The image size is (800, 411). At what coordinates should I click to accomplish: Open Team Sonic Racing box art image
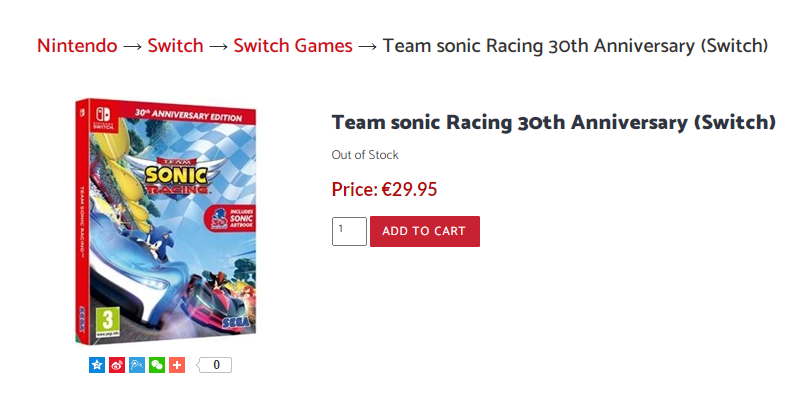tap(165, 220)
